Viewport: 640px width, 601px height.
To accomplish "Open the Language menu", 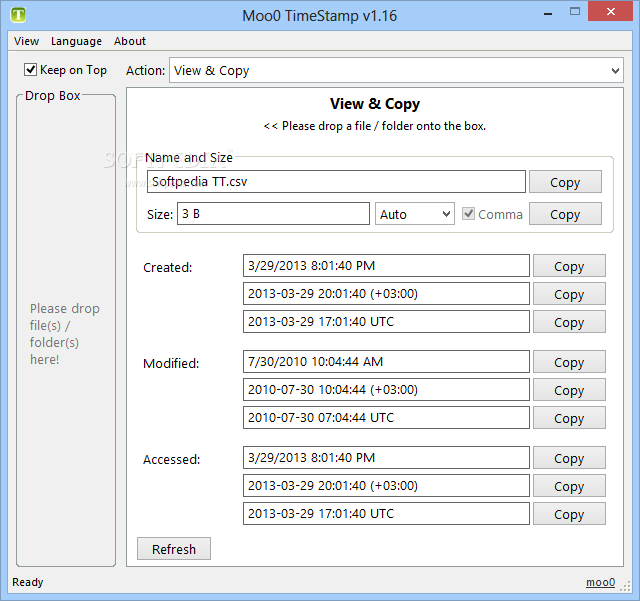I will coord(76,41).
